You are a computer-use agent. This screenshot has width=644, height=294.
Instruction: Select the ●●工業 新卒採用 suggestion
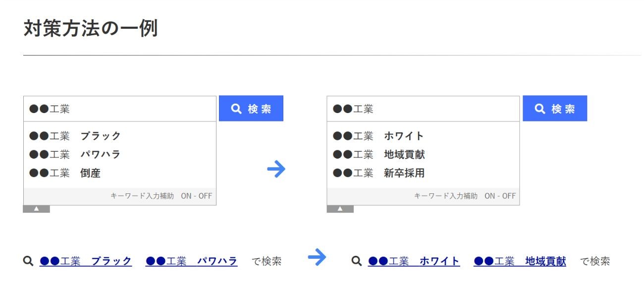[379, 173]
